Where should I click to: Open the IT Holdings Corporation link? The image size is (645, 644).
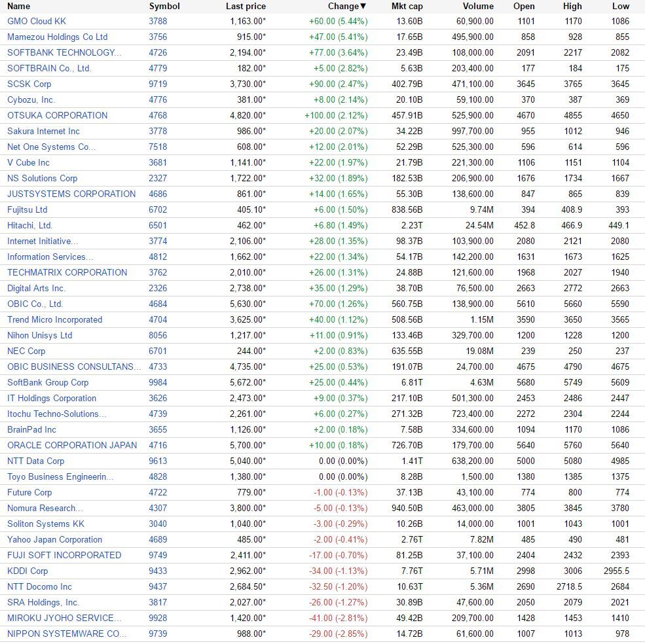[52, 398]
